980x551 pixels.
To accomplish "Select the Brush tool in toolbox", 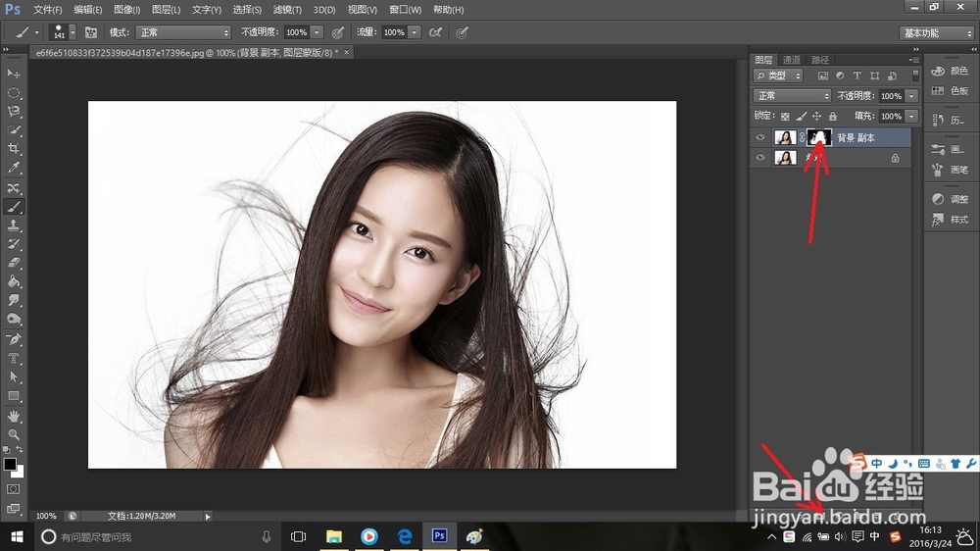I will click(13, 207).
